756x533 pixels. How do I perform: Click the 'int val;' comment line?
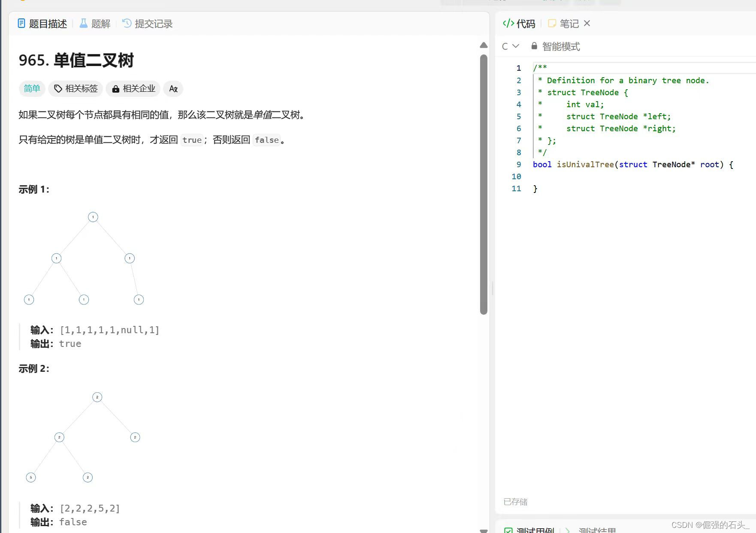585,105
